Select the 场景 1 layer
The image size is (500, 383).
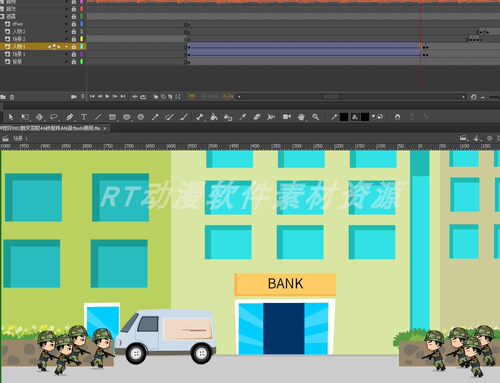point(19,54)
